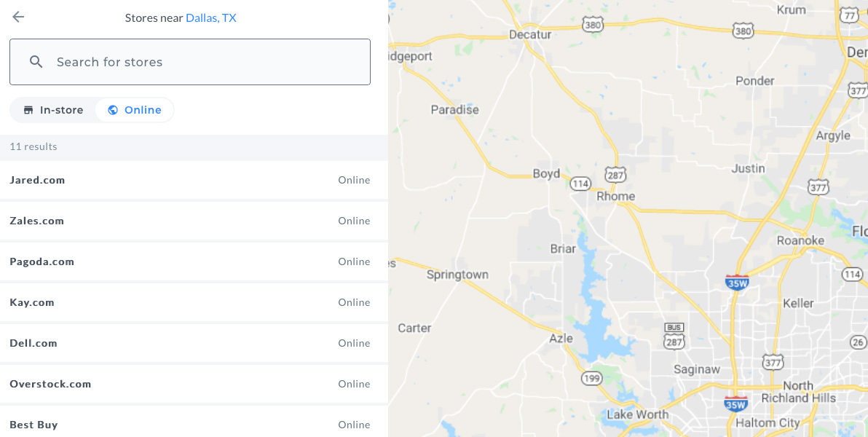
Task: Click the In-store storefront icon
Action: pos(28,110)
